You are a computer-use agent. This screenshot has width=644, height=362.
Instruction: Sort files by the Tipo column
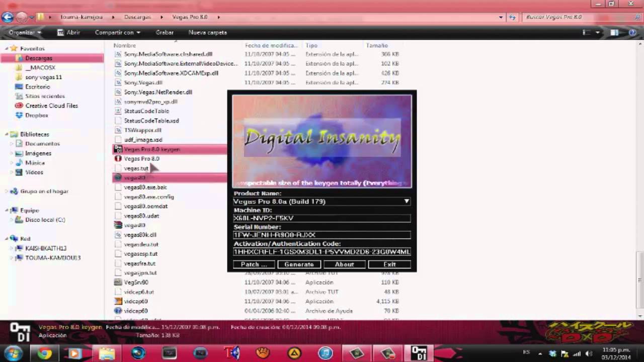point(311,45)
